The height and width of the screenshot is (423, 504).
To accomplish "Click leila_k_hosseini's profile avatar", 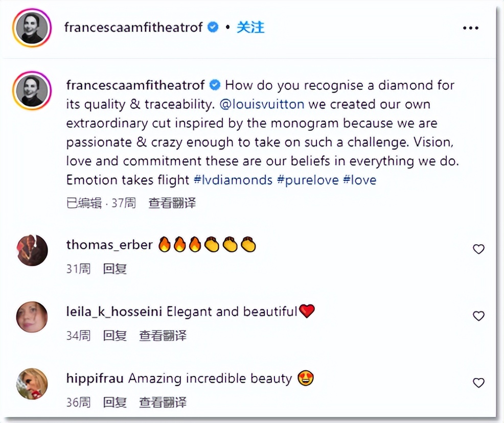I will 32,317.
